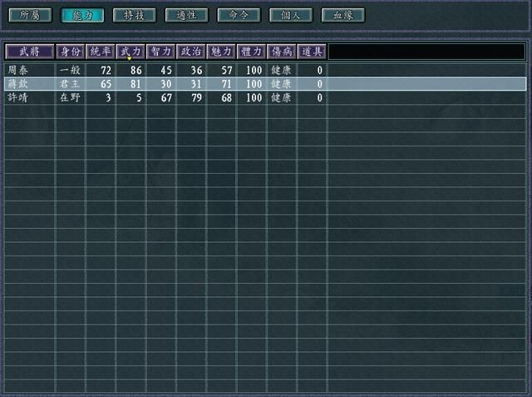The image size is (532, 397).
Task: Open the 特技 tab
Action: [134, 15]
